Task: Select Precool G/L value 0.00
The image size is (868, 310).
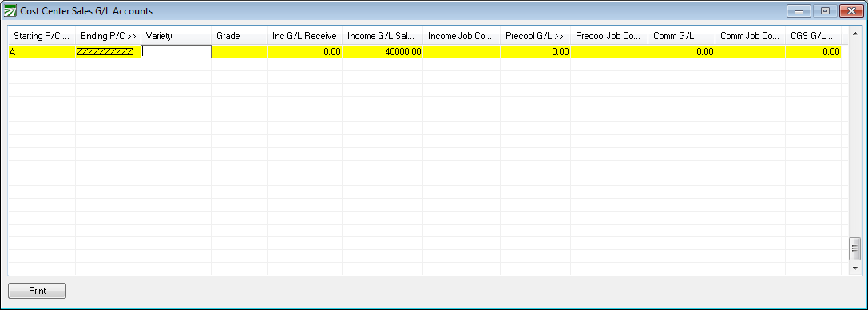Action: pyautogui.click(x=535, y=51)
